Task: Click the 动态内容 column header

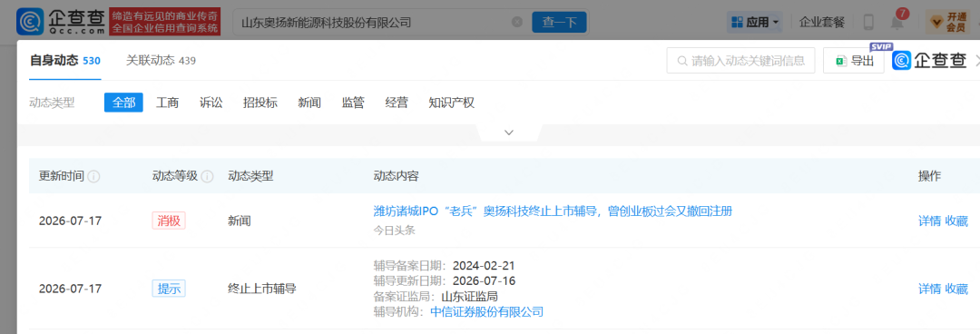Action: coord(396,176)
